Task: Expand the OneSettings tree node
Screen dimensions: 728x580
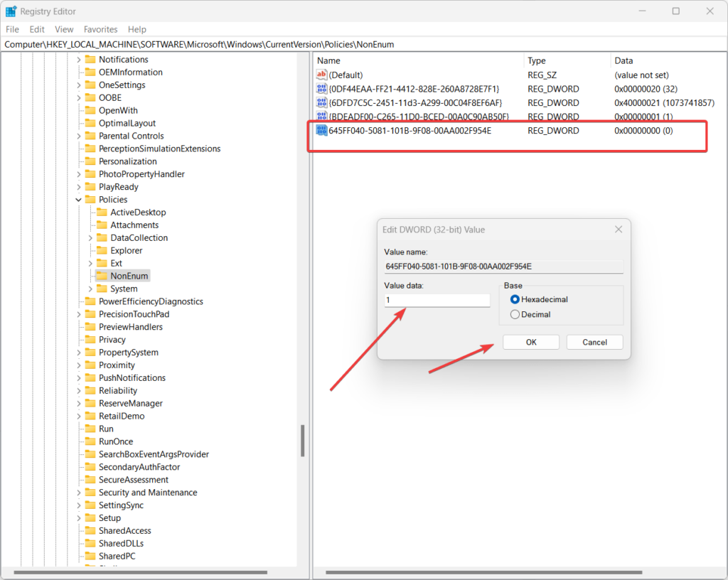Action: pos(78,85)
